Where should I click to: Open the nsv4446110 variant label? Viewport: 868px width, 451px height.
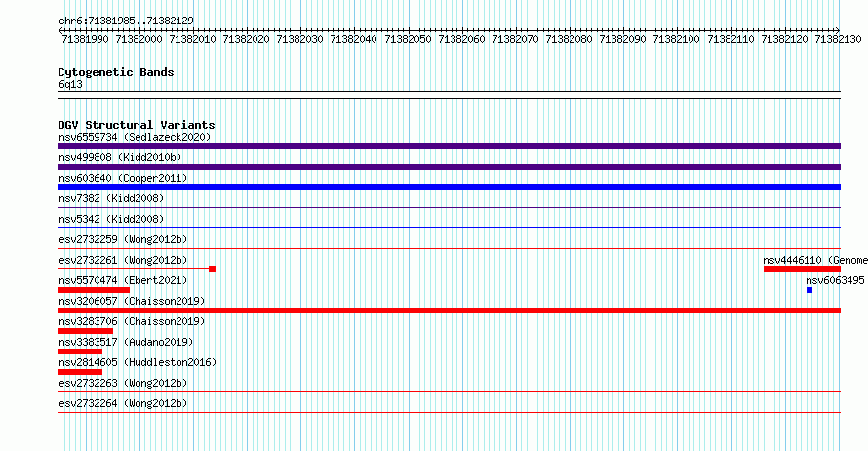[815, 260]
